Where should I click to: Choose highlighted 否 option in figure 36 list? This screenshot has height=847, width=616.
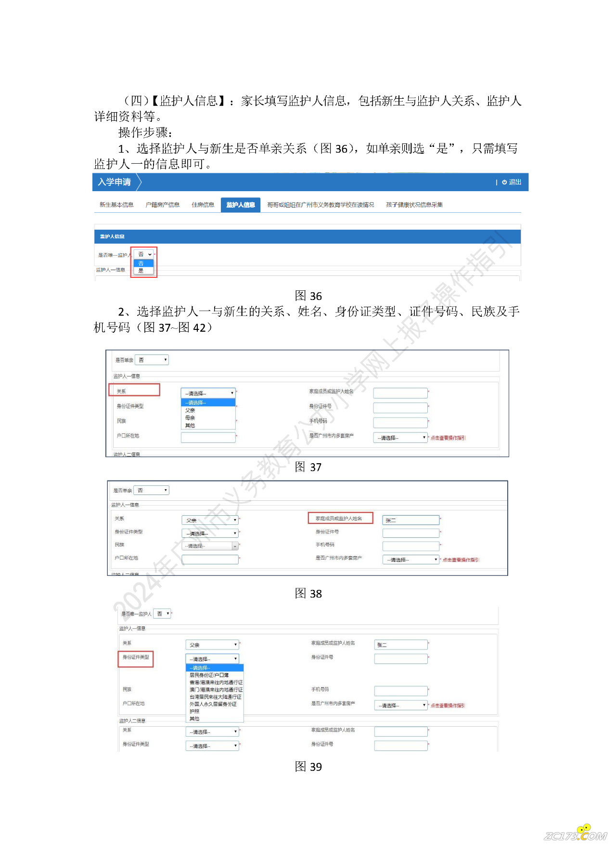(144, 263)
